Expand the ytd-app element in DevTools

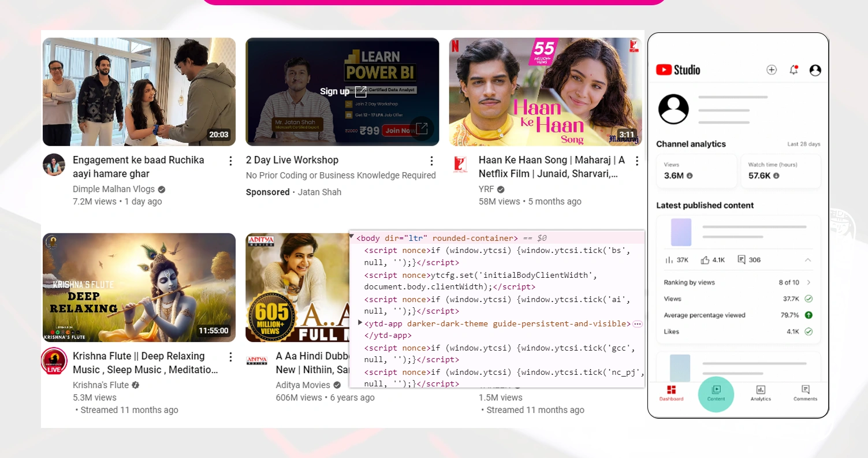click(360, 323)
